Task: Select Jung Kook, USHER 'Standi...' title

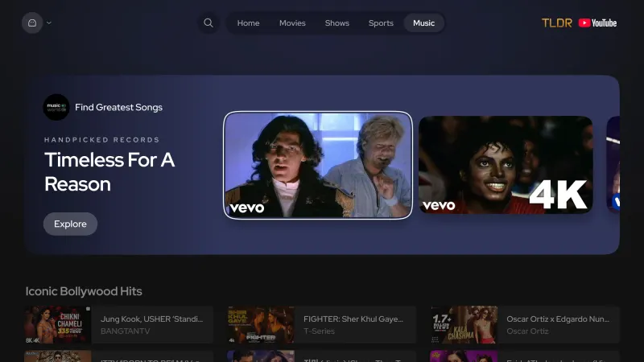Action: 152,319
